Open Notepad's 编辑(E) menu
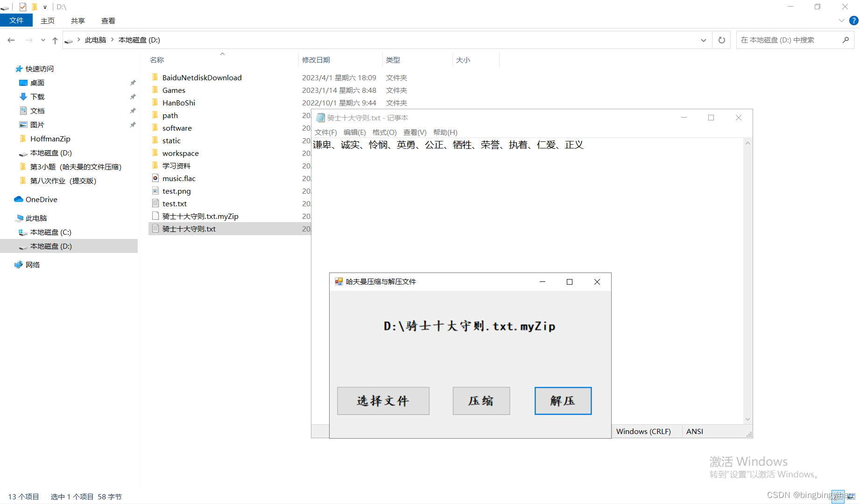The width and height of the screenshot is (860, 504). coord(355,133)
